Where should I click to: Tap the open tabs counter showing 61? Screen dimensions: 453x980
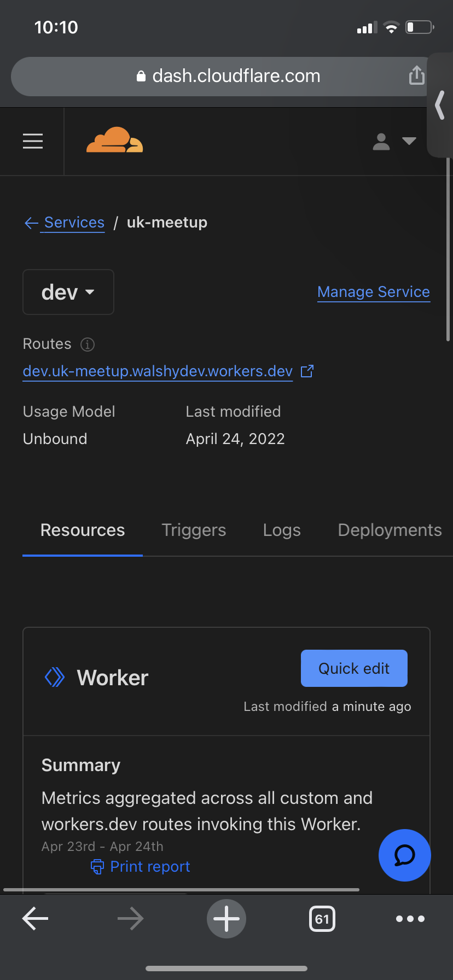click(322, 919)
